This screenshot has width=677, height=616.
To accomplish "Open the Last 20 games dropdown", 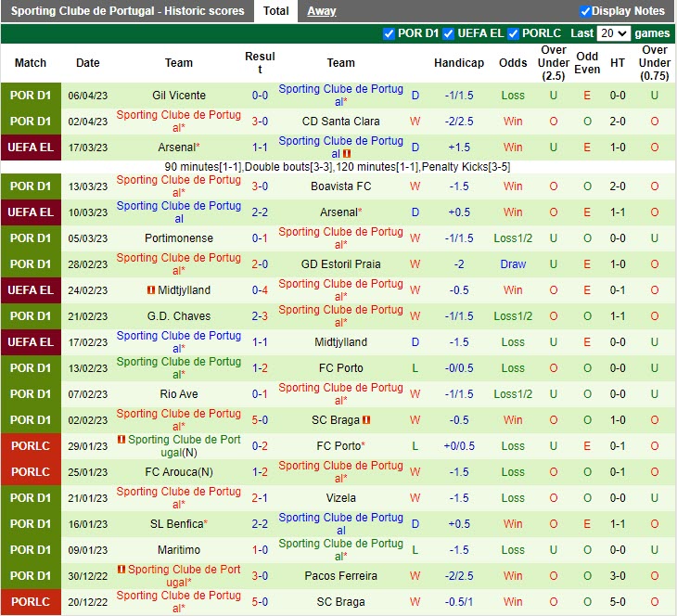I will click(613, 33).
